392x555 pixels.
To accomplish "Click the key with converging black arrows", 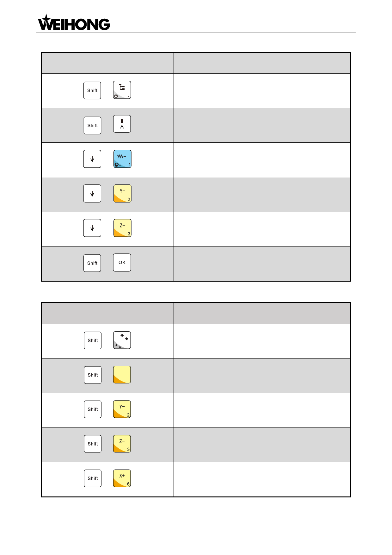I will click(122, 340).
